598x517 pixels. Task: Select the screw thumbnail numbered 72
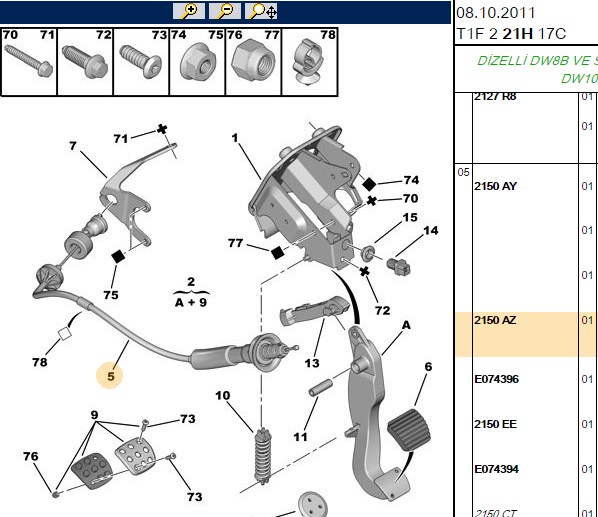click(85, 61)
